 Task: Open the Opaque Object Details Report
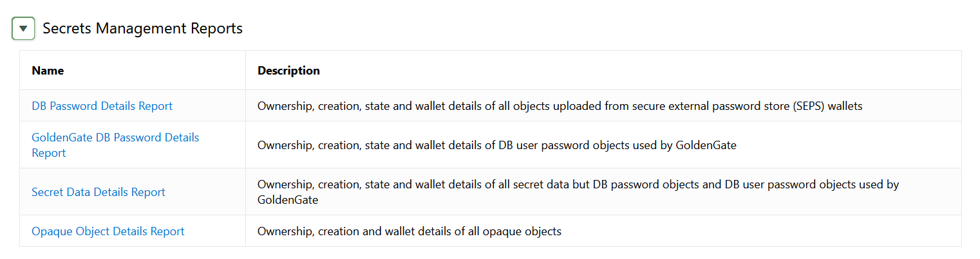tap(108, 231)
